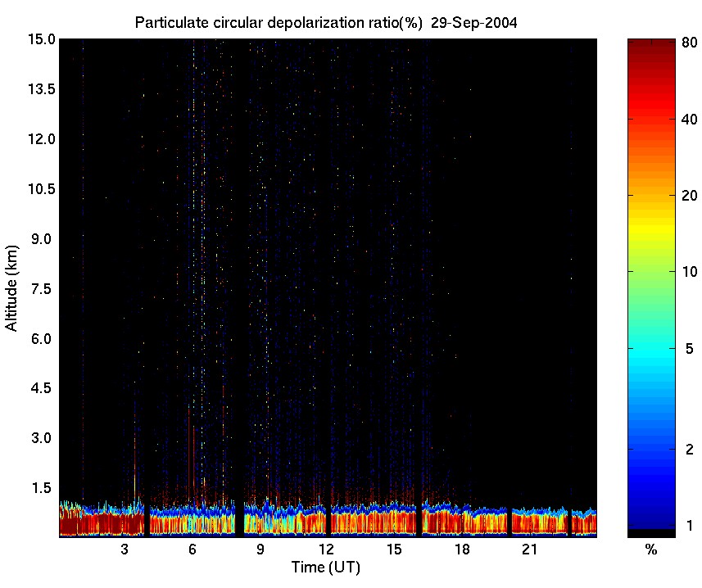Click time tick label 12

pos(326,549)
